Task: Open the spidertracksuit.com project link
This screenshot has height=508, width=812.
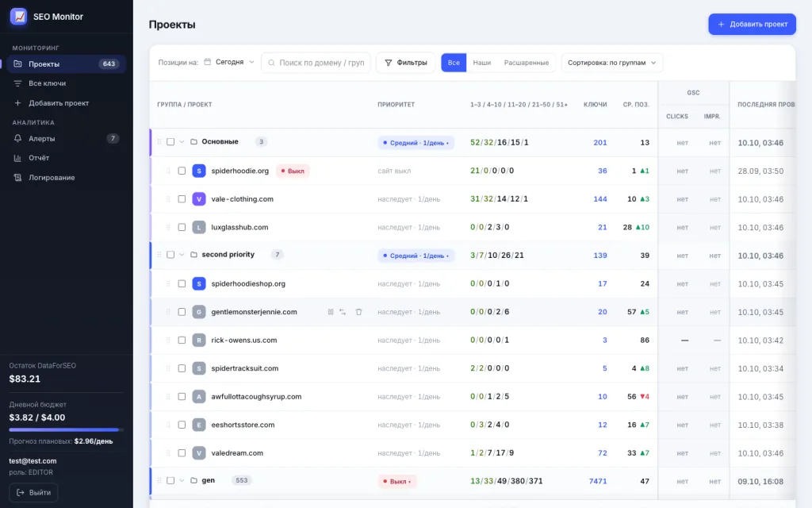Action: [x=245, y=368]
